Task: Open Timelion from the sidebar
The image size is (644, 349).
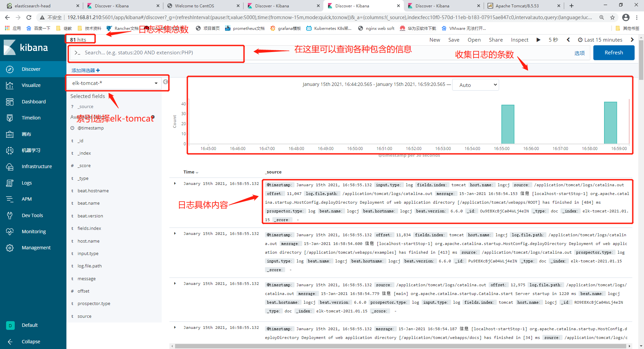Action: click(x=9, y=117)
